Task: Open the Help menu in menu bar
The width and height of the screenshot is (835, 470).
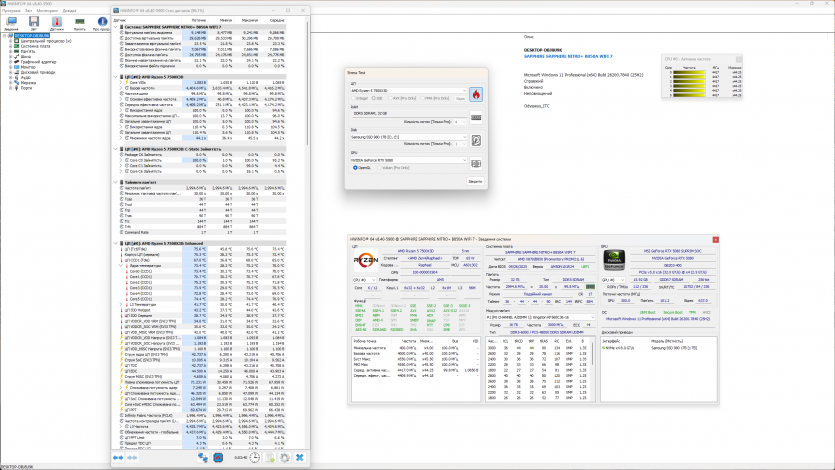Action: tap(69, 10)
